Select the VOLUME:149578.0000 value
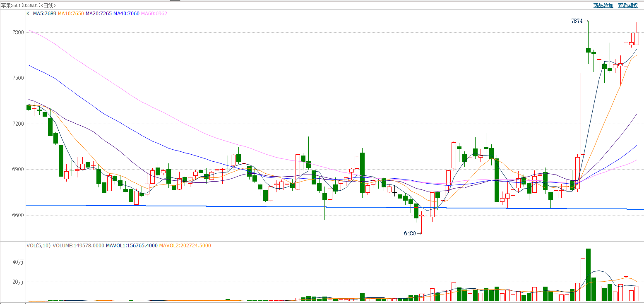Screen dimensions: 644x304 pos(78,246)
